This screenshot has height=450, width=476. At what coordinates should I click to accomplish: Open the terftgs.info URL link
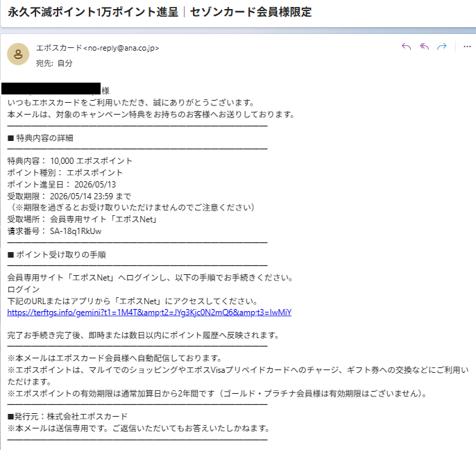click(x=149, y=312)
